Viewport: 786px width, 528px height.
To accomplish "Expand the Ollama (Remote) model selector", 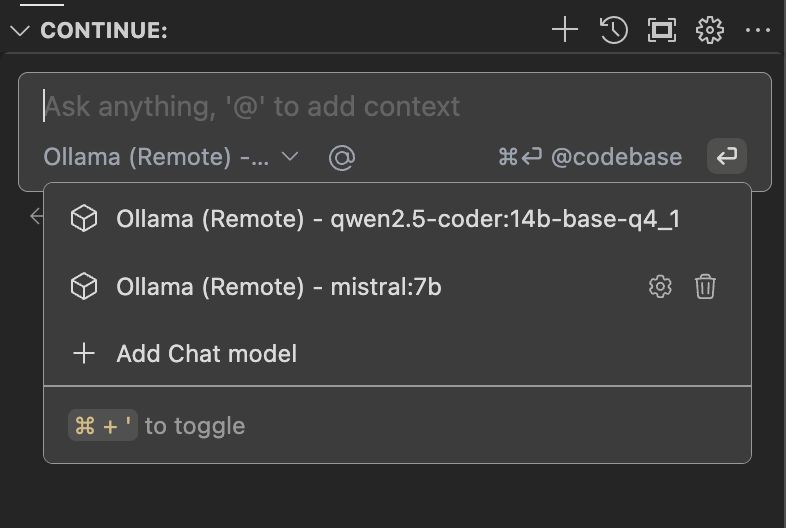I will (171, 157).
